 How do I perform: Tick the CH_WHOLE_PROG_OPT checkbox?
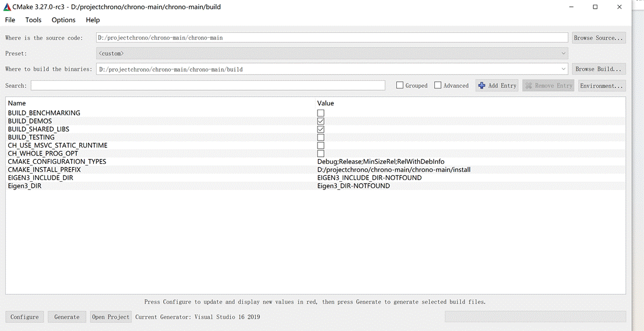point(321,153)
